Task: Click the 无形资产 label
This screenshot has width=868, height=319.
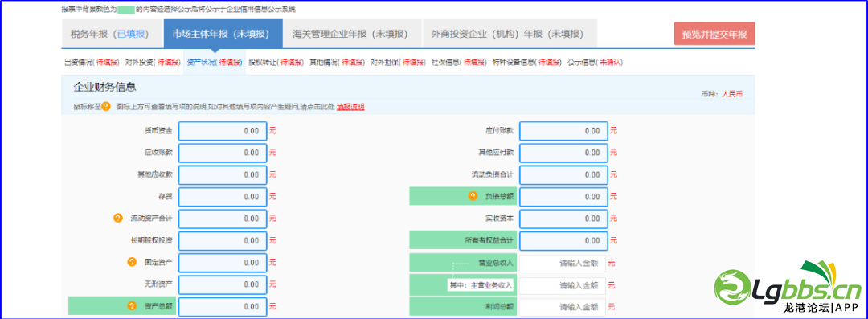Action: (x=158, y=284)
